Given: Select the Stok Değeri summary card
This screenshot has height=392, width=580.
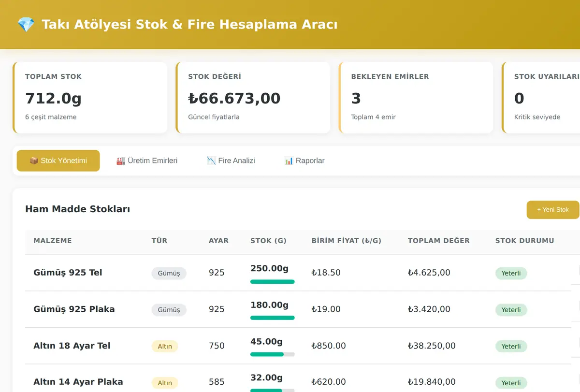Looking at the screenshot, I should click(x=253, y=98).
